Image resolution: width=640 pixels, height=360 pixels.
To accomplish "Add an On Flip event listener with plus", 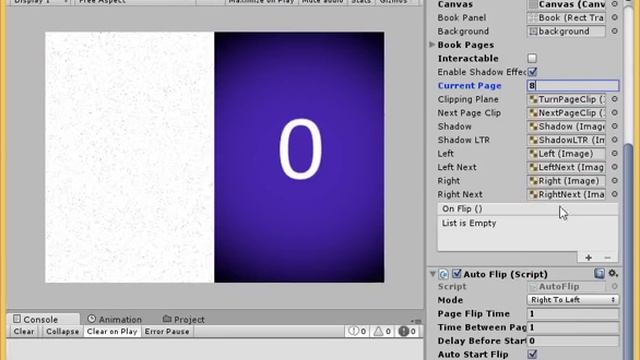I will click(588, 258).
